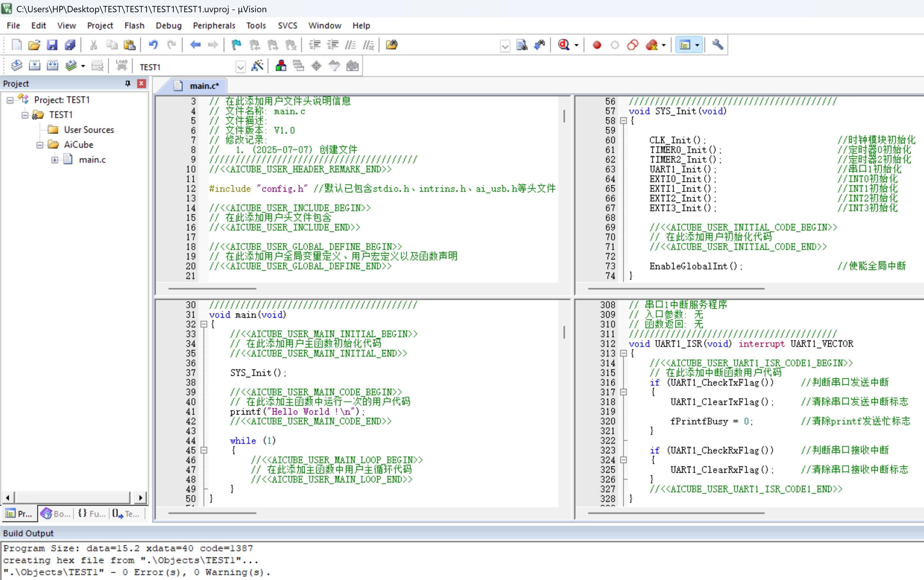Select the Project (Pr...) bottom tab
Viewport: 924px width, 580px height.
(x=19, y=514)
